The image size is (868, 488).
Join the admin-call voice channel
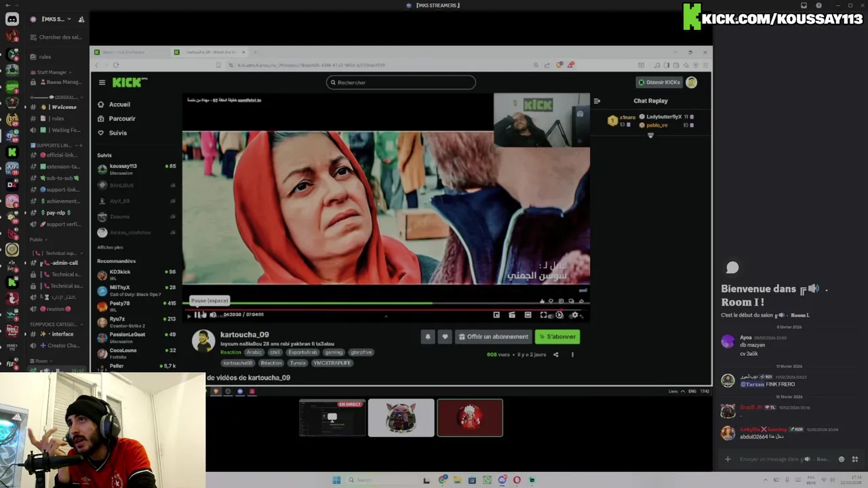click(57, 263)
